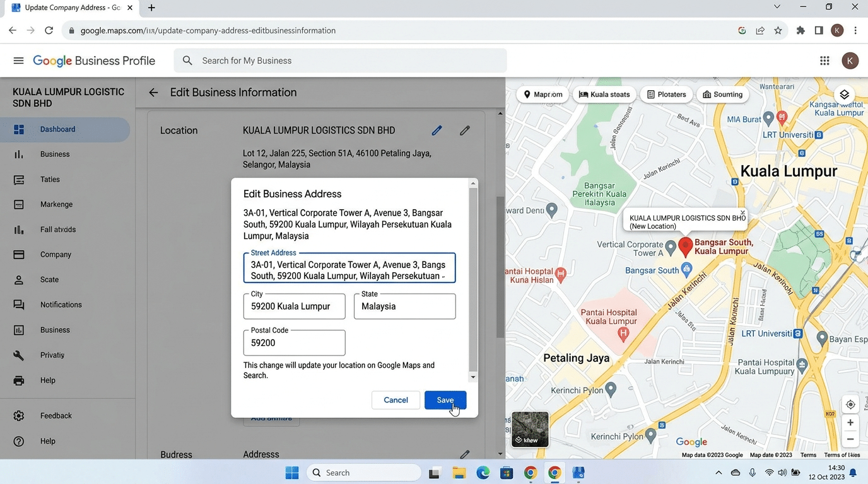This screenshot has height=484, width=868.
Task: Click the Postal Code field
Action: [x=295, y=343]
